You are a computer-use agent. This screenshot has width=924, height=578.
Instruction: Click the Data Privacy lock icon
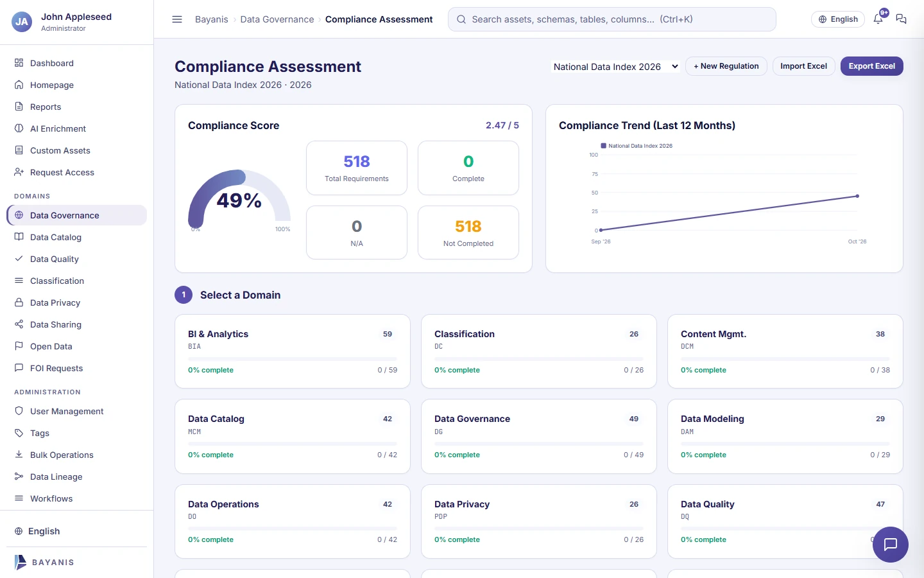[x=19, y=302]
